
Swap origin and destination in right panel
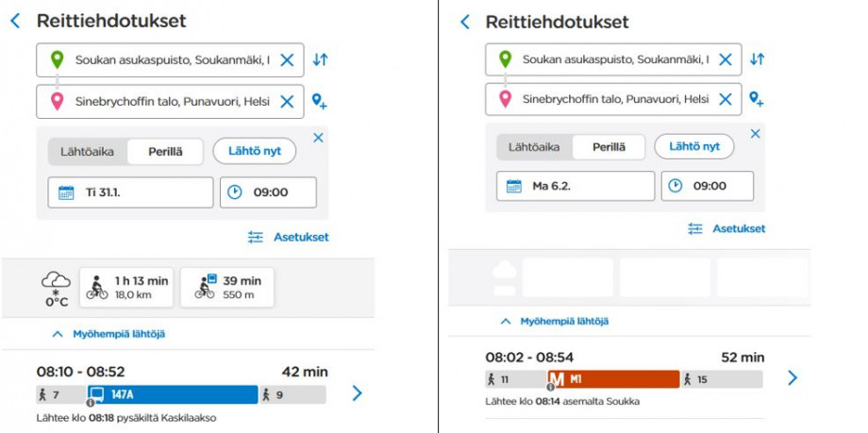758,59
